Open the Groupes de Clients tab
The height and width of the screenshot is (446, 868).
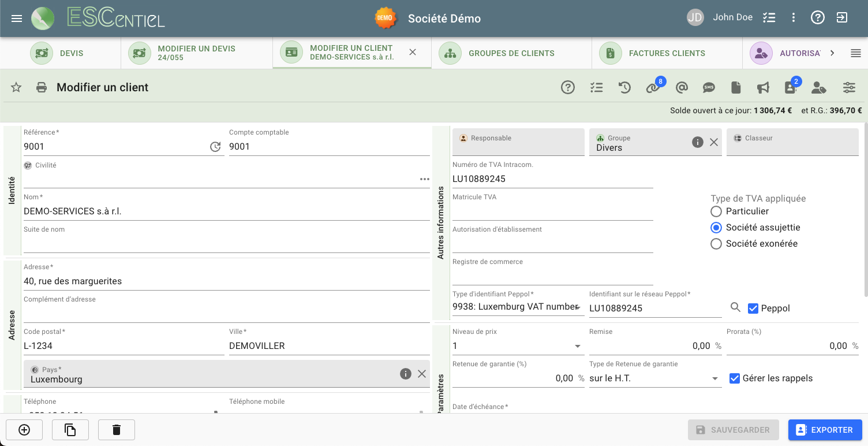[511, 53]
